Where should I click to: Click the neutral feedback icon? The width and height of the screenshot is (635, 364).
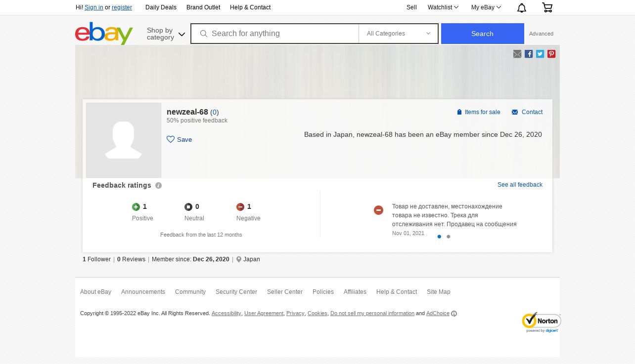click(x=188, y=207)
